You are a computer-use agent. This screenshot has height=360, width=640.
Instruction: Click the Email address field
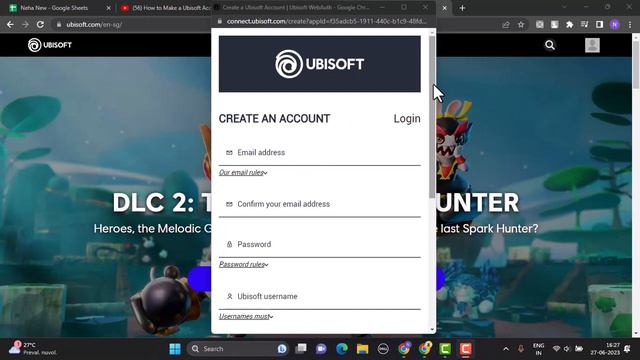pyautogui.click(x=320, y=153)
